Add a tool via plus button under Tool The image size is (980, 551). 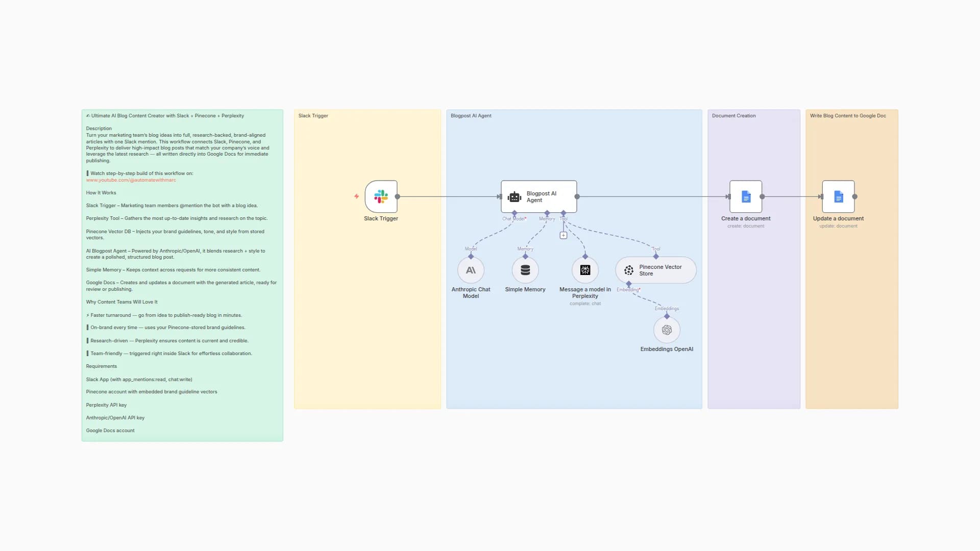tap(563, 235)
